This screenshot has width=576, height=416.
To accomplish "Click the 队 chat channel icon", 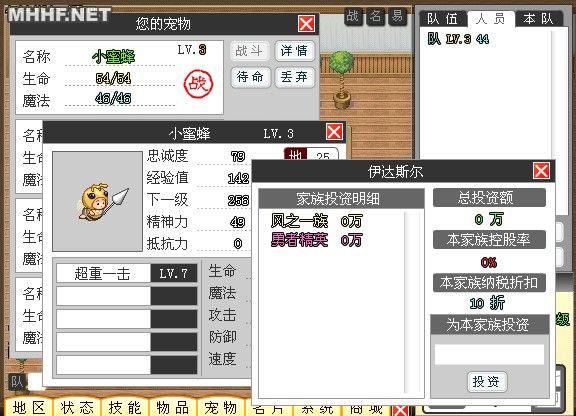I will click(x=17, y=382).
